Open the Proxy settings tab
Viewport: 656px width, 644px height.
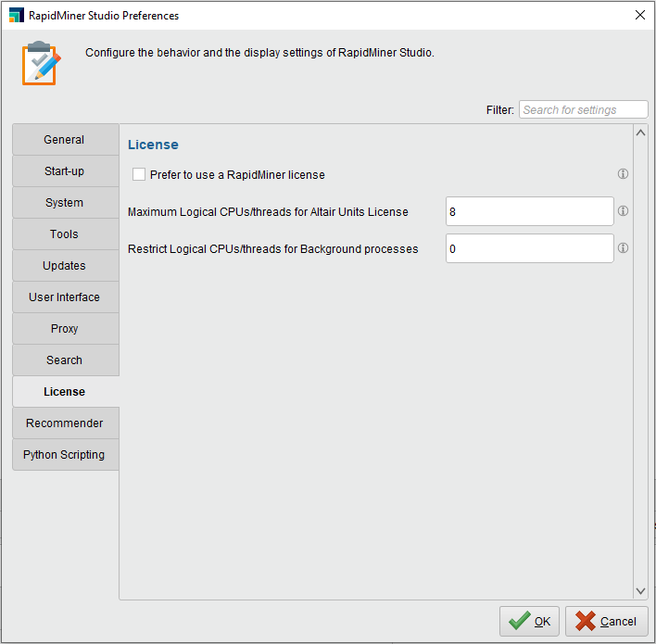click(66, 328)
